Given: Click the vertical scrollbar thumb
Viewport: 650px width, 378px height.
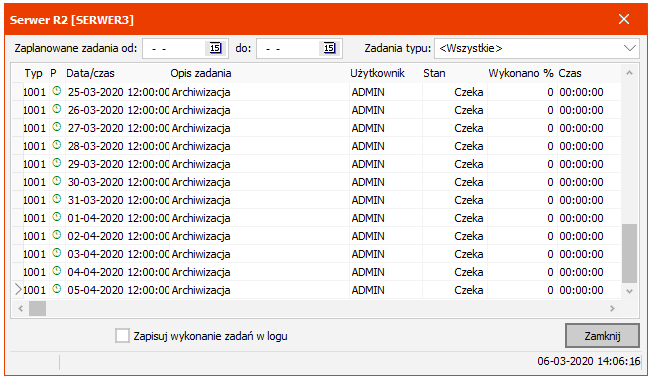Looking at the screenshot, I should [629, 253].
